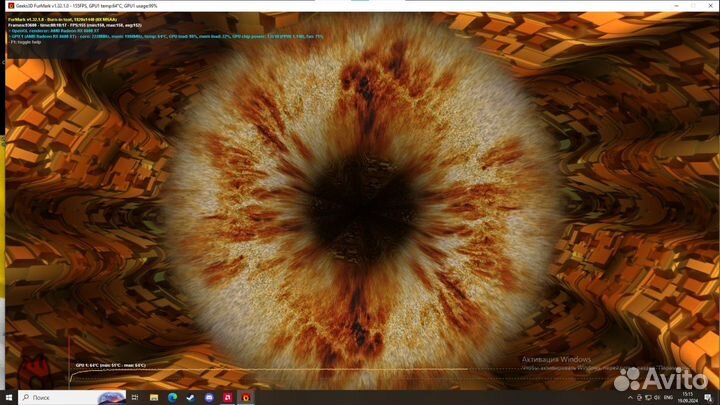Viewport: 720px width, 405px height.
Task: Open Discord from the taskbar
Action: tap(208, 397)
